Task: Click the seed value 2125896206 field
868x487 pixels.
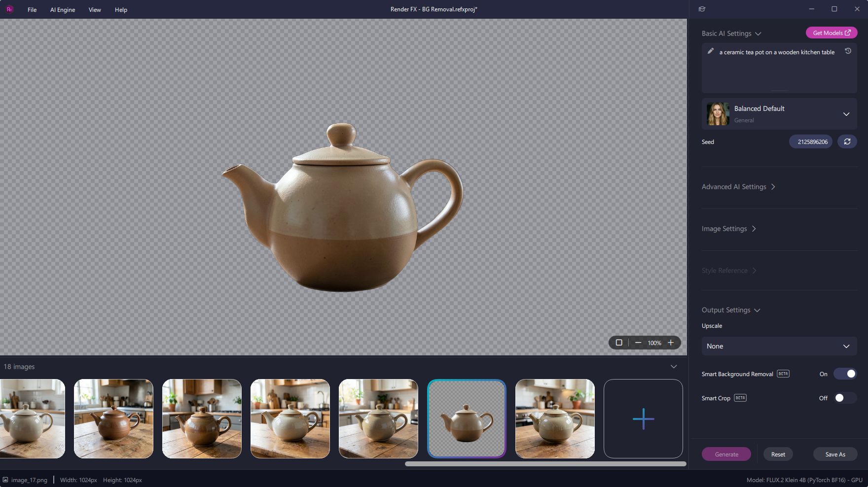Action: tap(811, 141)
